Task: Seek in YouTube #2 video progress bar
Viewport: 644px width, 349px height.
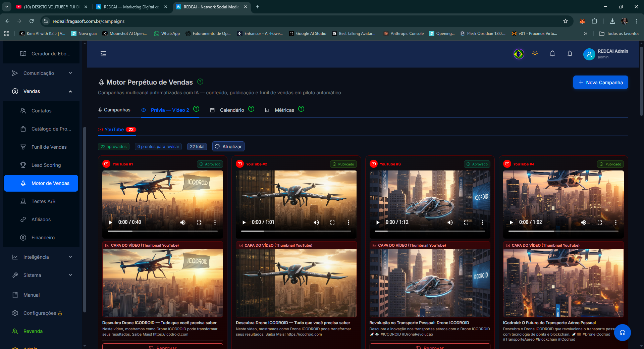Action: (296, 231)
